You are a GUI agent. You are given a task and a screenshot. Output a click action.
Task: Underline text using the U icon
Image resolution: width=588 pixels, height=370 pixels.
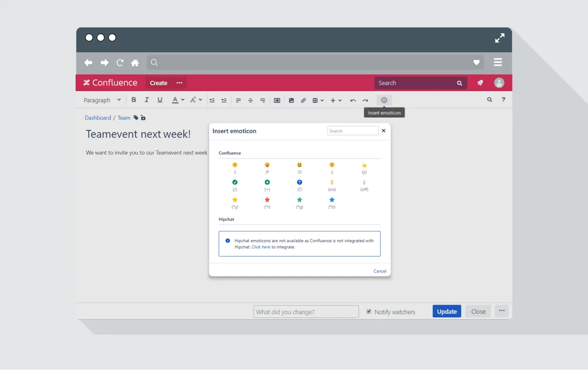pyautogui.click(x=160, y=100)
